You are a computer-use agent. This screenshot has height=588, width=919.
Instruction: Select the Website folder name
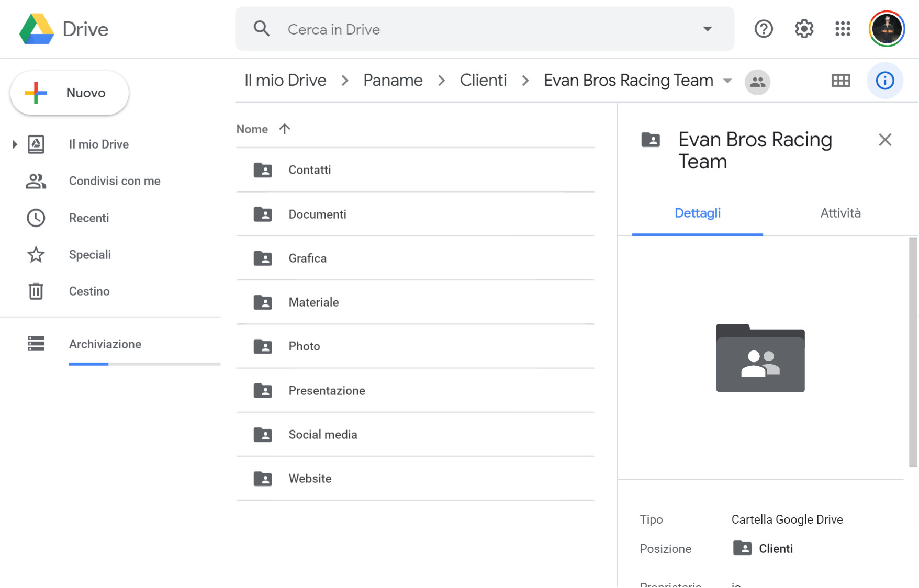coord(310,479)
